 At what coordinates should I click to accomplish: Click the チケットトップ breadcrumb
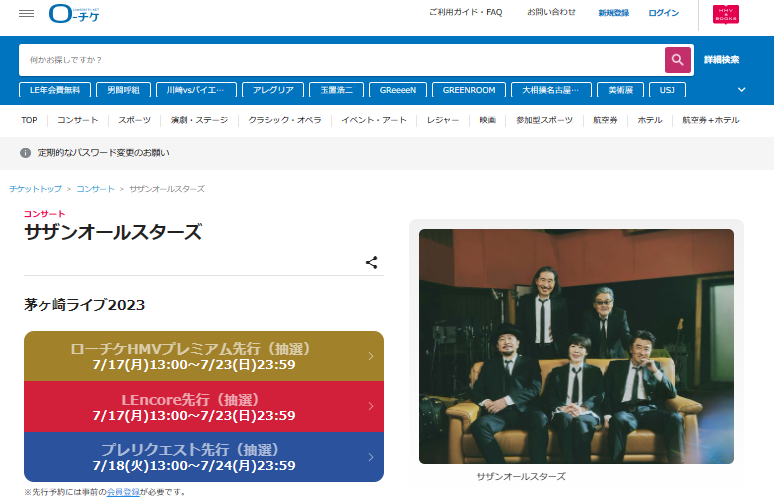[36, 189]
